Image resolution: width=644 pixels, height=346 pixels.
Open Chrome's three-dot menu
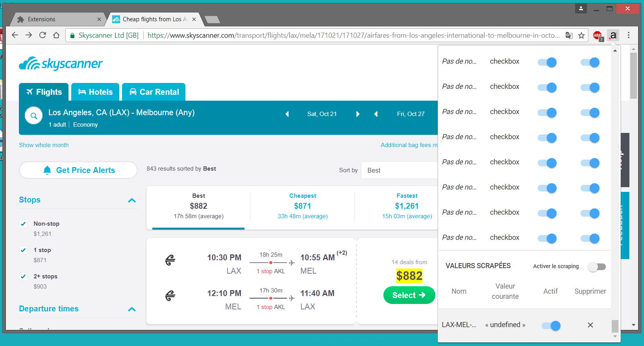click(629, 35)
